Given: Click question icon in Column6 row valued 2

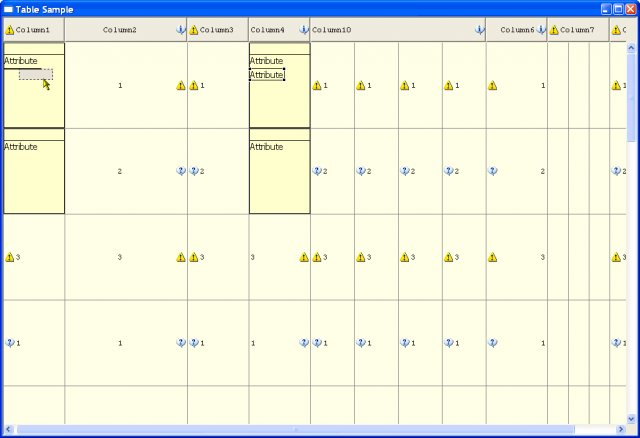Looking at the screenshot, I should pos(493,171).
